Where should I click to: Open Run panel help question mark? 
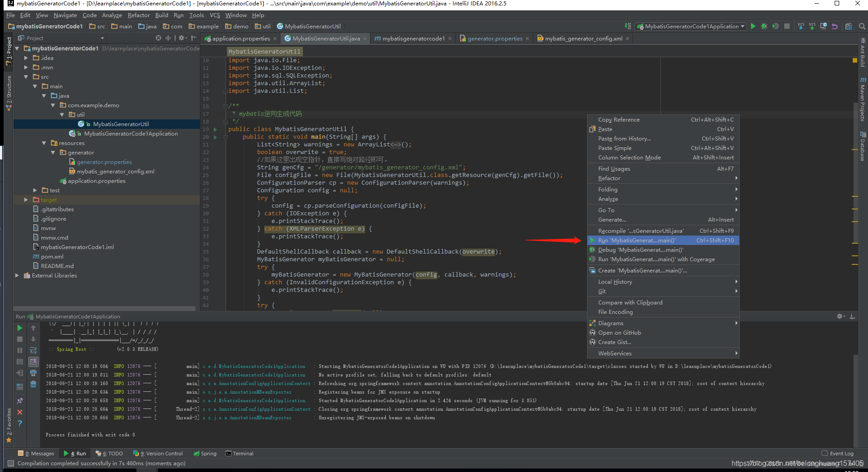coord(20,423)
